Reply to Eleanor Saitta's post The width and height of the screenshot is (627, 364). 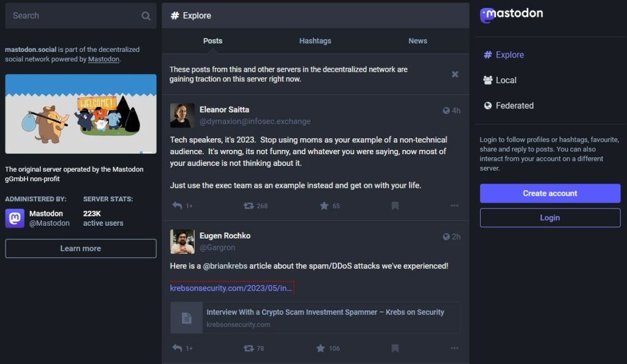click(x=177, y=206)
